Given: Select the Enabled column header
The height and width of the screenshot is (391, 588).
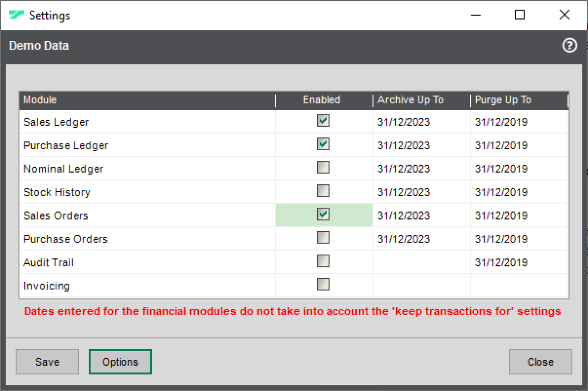Looking at the screenshot, I should coord(324,100).
